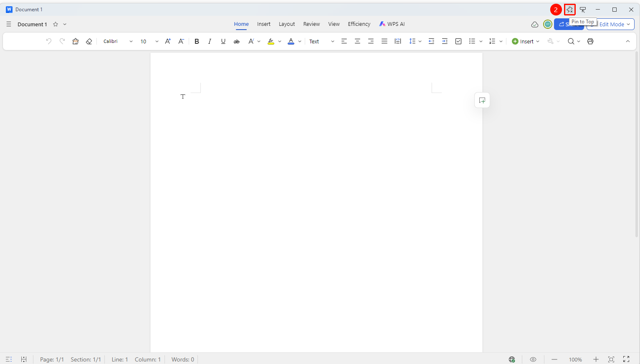The width and height of the screenshot is (640, 364).
Task: Expand the Text style dropdown
Action: [x=333, y=41]
